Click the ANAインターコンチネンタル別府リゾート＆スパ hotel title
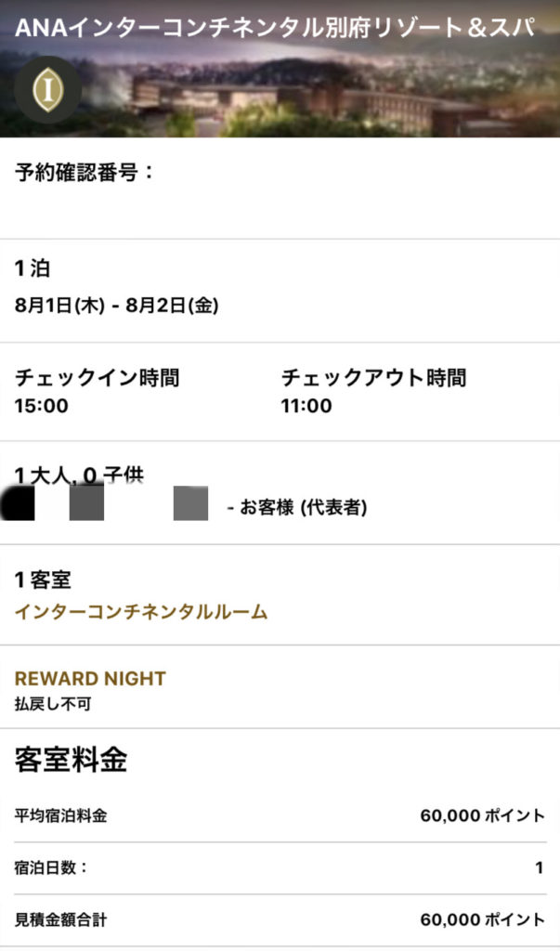 [275, 27]
